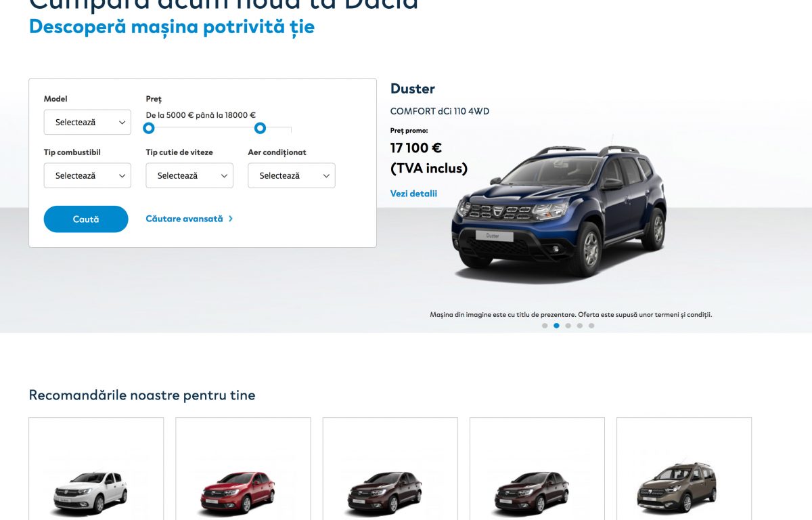The height and width of the screenshot is (520, 812).
Task: Select the fourth carousel dot
Action: click(x=579, y=326)
